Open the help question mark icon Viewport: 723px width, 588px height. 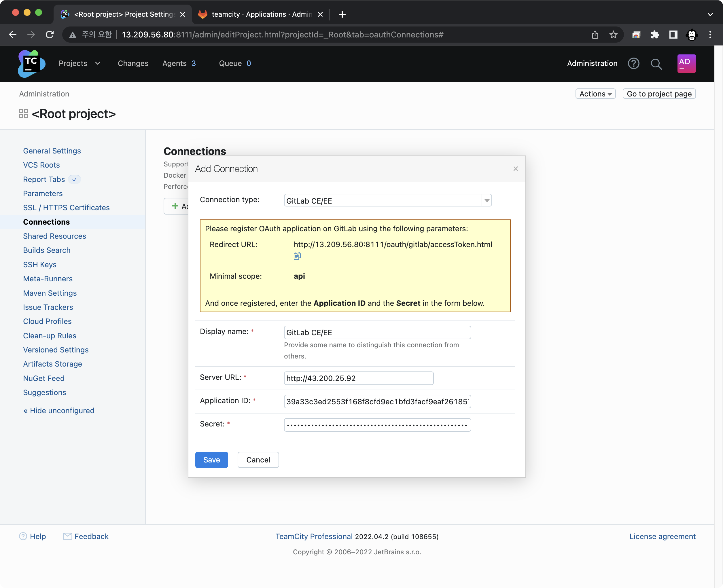click(633, 63)
